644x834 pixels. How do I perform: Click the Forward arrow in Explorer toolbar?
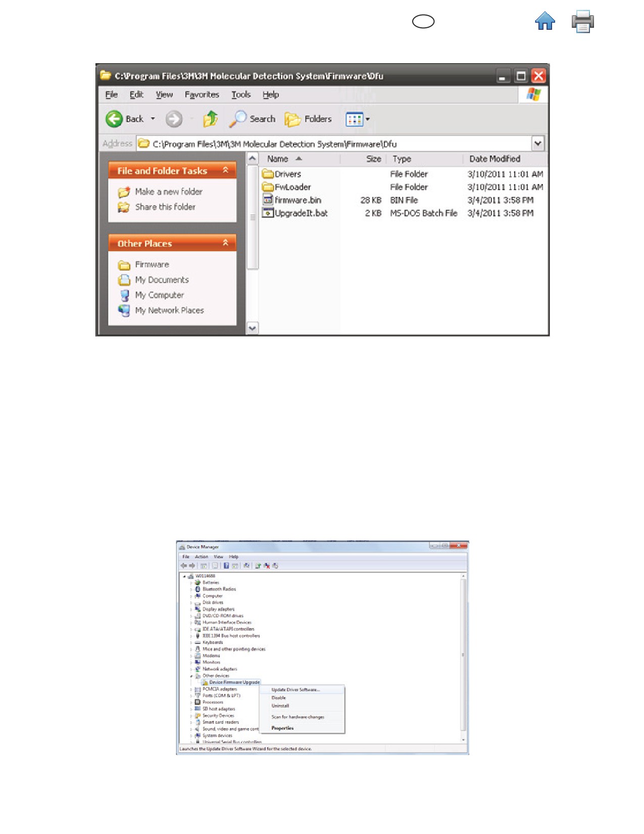point(174,119)
